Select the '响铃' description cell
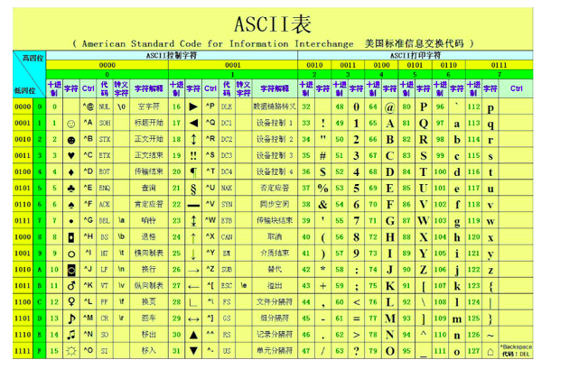This screenshot has width=588, height=369. (x=148, y=221)
